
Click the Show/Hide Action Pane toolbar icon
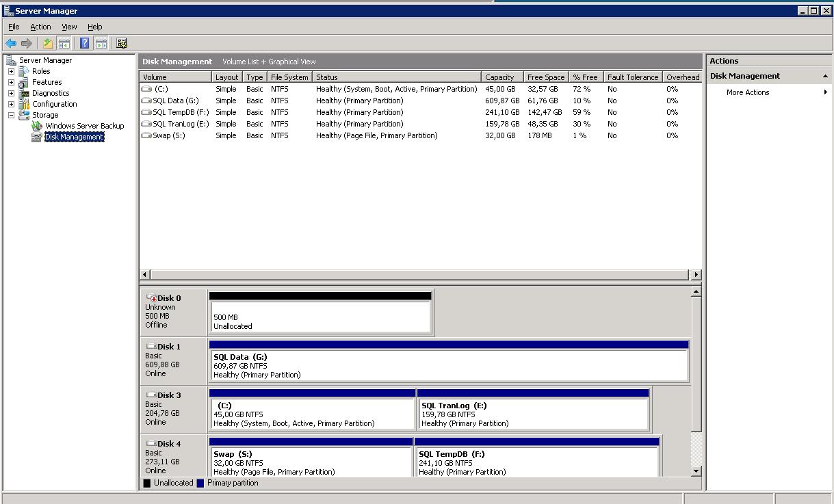(x=101, y=43)
